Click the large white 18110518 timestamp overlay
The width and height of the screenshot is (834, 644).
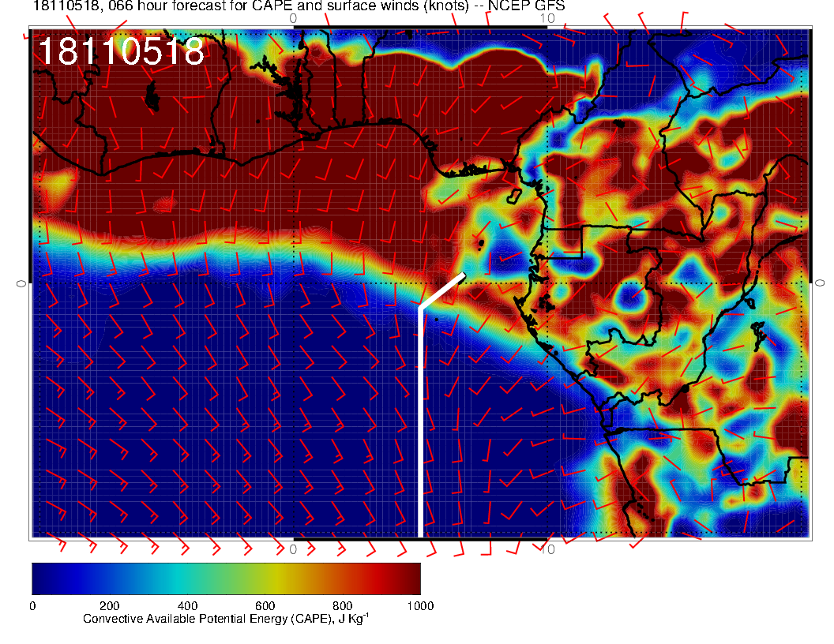coord(121,52)
